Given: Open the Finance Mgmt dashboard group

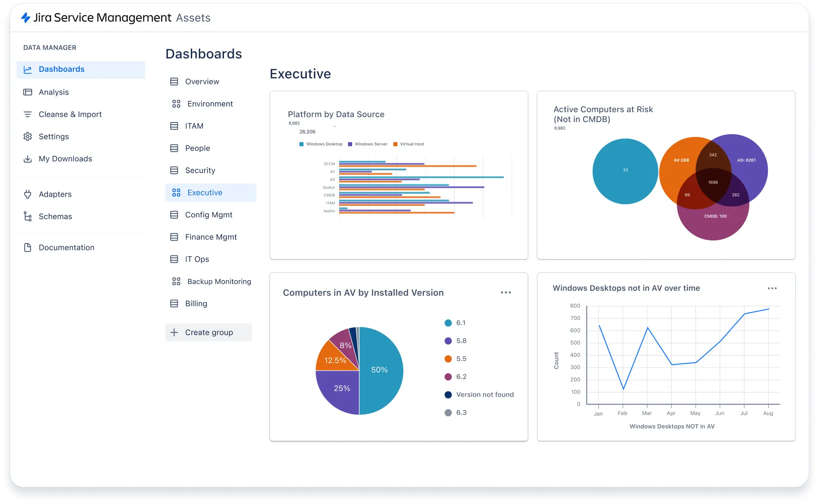Looking at the screenshot, I should point(211,237).
